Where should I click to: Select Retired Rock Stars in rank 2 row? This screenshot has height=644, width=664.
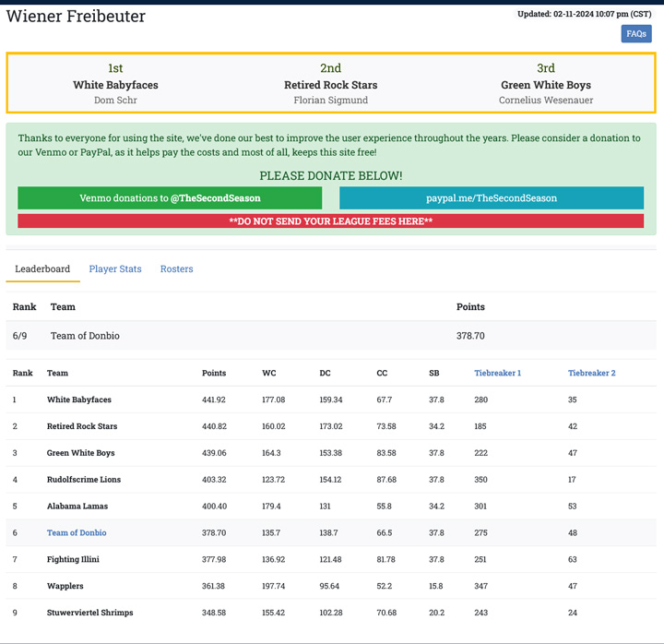pyautogui.click(x=82, y=426)
